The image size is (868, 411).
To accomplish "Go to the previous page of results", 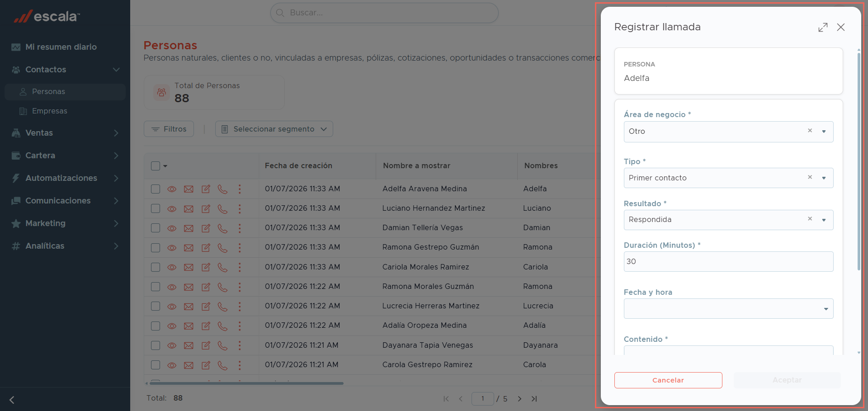I will pos(461,399).
